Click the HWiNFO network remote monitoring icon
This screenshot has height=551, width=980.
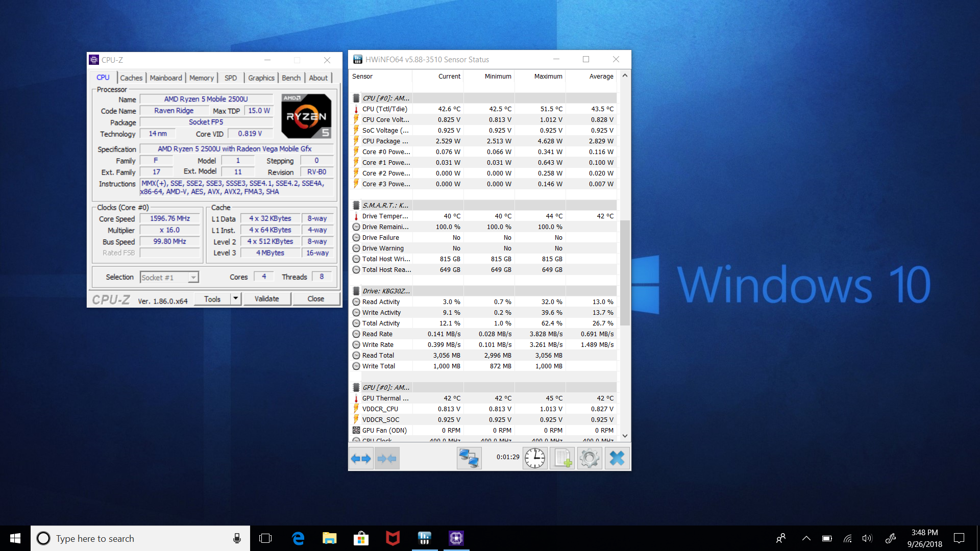469,458
